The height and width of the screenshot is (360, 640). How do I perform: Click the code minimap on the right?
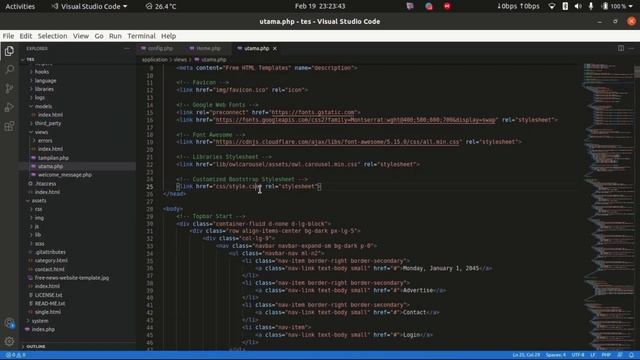pos(608,206)
